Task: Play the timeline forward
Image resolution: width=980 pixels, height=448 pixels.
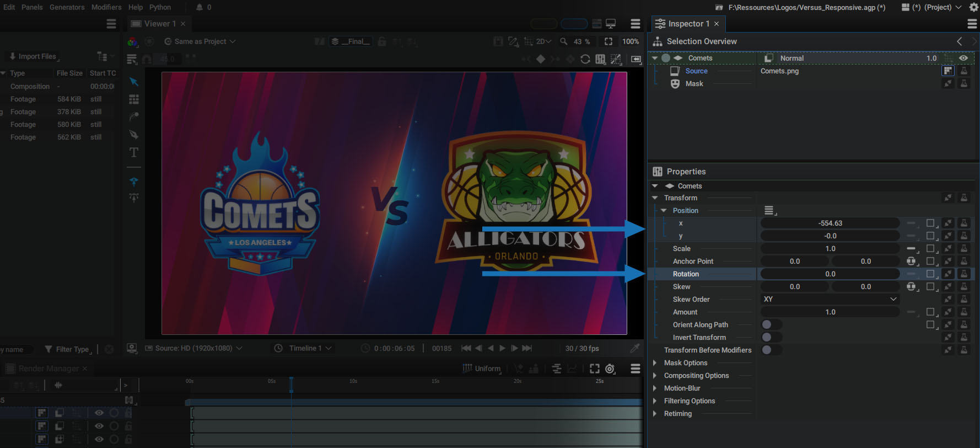Action: tap(502, 348)
